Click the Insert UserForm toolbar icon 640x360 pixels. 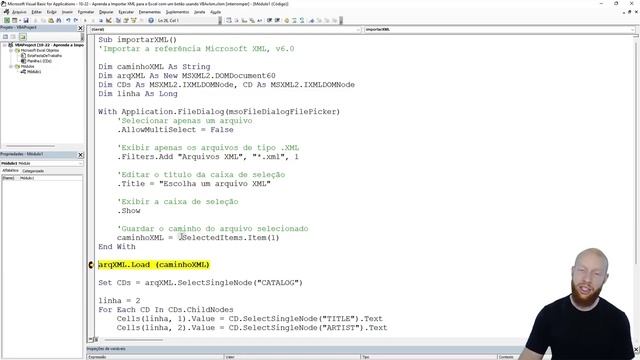point(14,20)
